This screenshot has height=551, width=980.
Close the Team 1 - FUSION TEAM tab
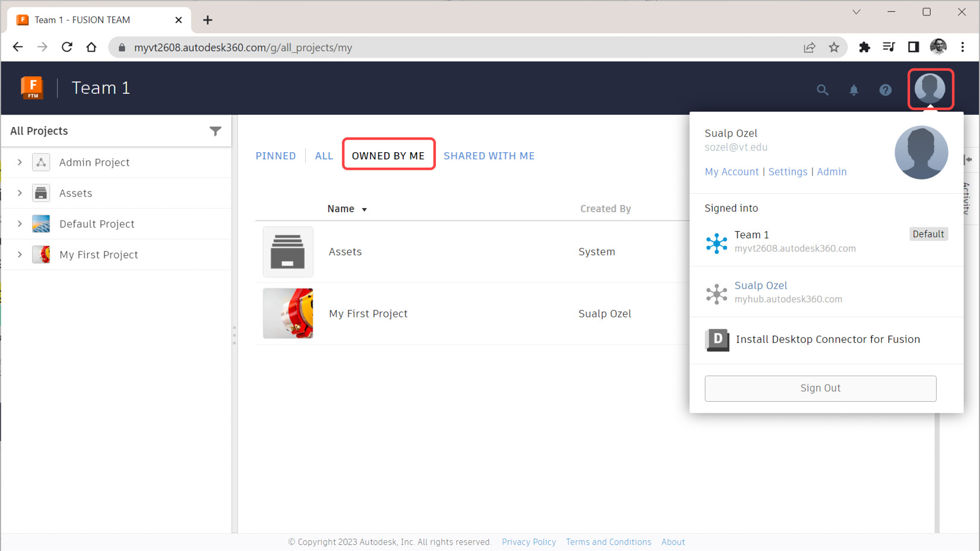pos(178,20)
